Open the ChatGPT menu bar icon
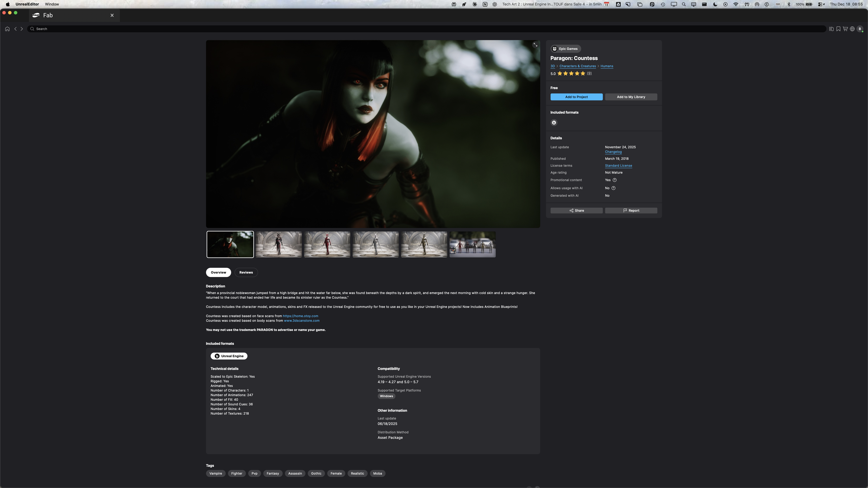The width and height of the screenshot is (868, 488). coord(495,4)
